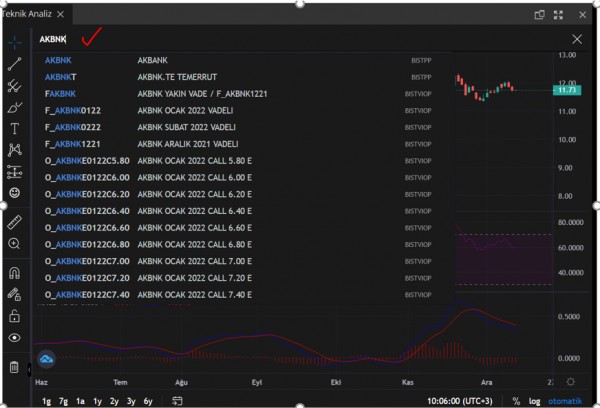600x408 pixels.
Task: Set range to 1y
Action: 98,401
